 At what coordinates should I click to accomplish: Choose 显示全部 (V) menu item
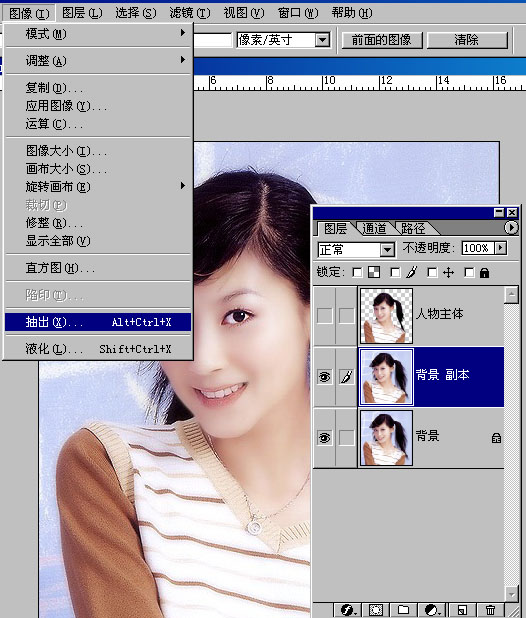pyautogui.click(x=98, y=241)
